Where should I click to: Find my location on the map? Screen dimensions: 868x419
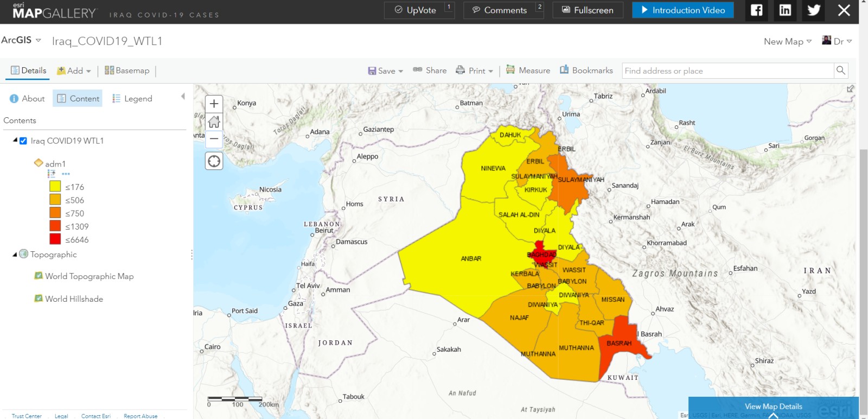(x=214, y=161)
